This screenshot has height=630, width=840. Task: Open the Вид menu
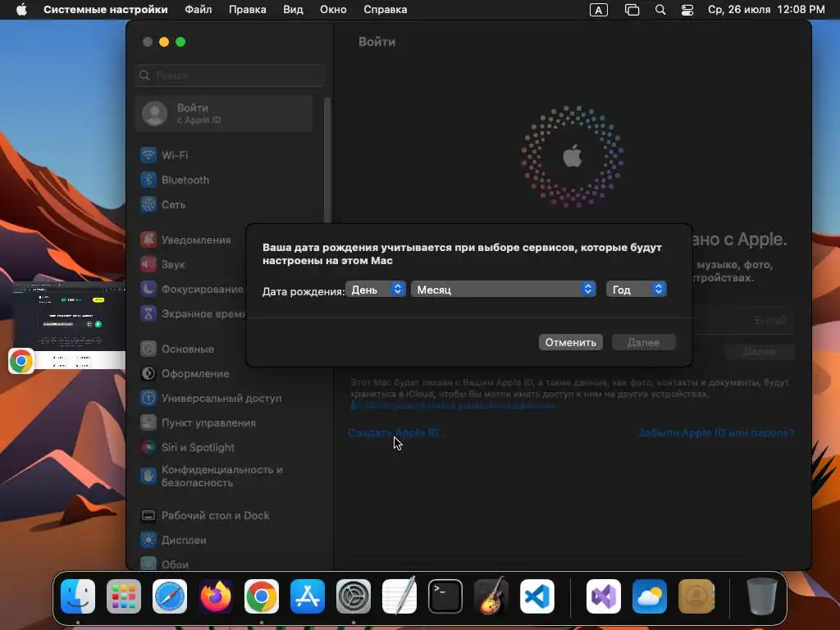point(293,10)
